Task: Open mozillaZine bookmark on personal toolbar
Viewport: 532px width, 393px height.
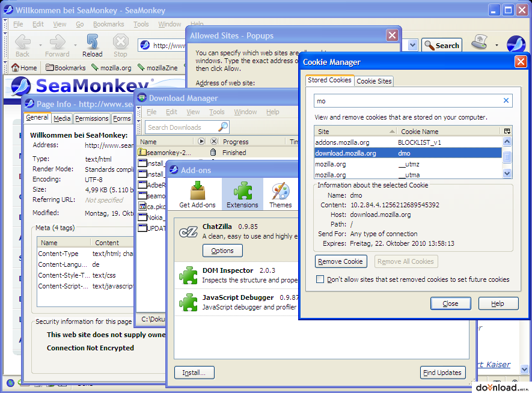Action: [x=157, y=68]
